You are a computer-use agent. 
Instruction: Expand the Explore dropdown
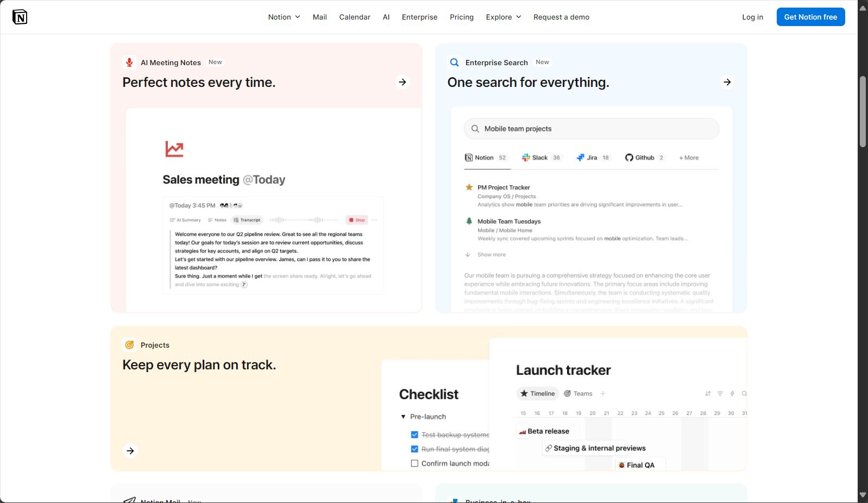point(504,17)
